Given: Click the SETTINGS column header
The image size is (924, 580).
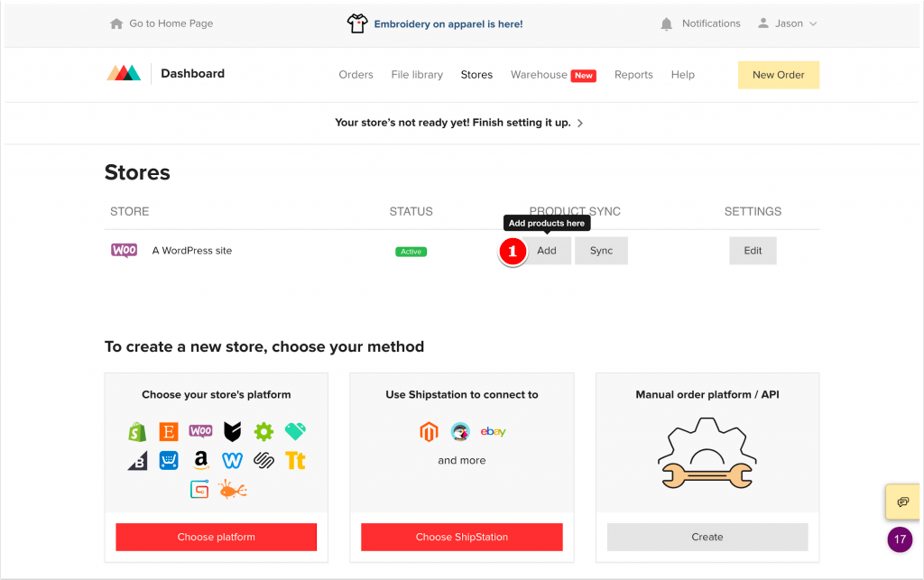Looking at the screenshot, I should click(753, 211).
